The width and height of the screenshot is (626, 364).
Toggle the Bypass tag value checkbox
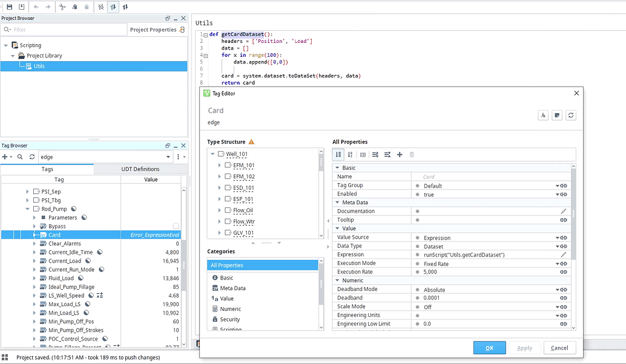(x=176, y=226)
